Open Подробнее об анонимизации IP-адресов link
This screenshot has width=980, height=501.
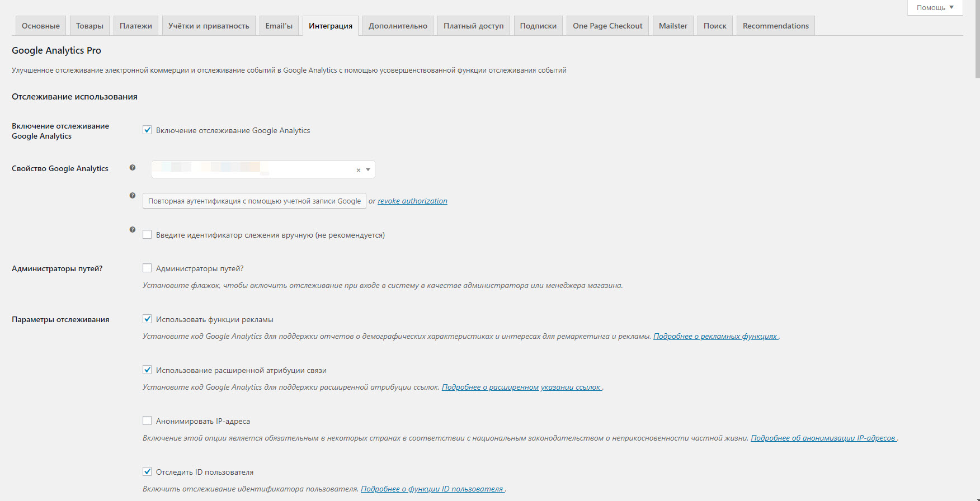tap(823, 438)
